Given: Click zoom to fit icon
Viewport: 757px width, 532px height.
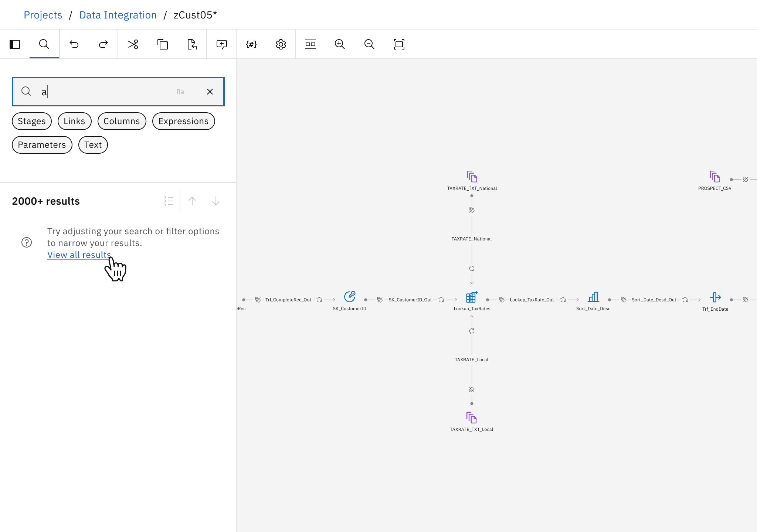Looking at the screenshot, I should pos(399,44).
